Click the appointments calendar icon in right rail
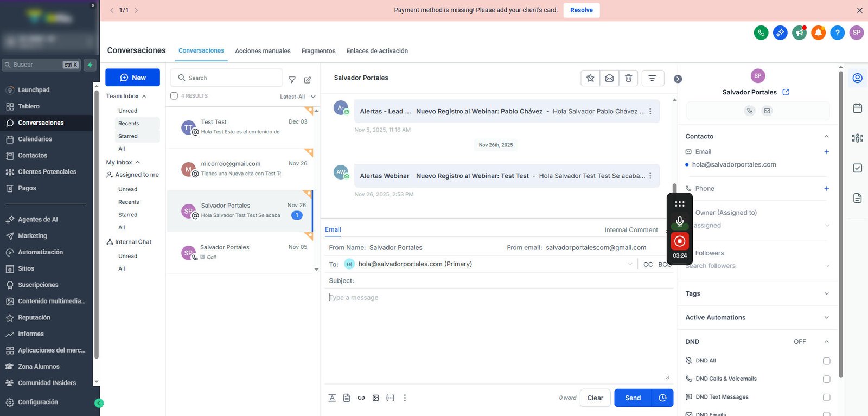This screenshot has height=416, width=868. coord(858,108)
